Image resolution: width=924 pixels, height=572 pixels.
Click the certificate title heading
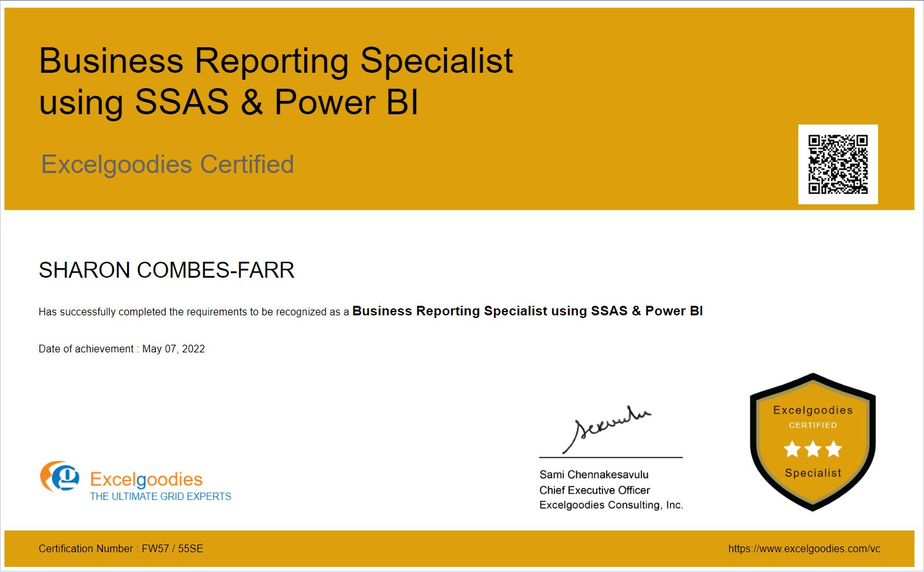(276, 81)
